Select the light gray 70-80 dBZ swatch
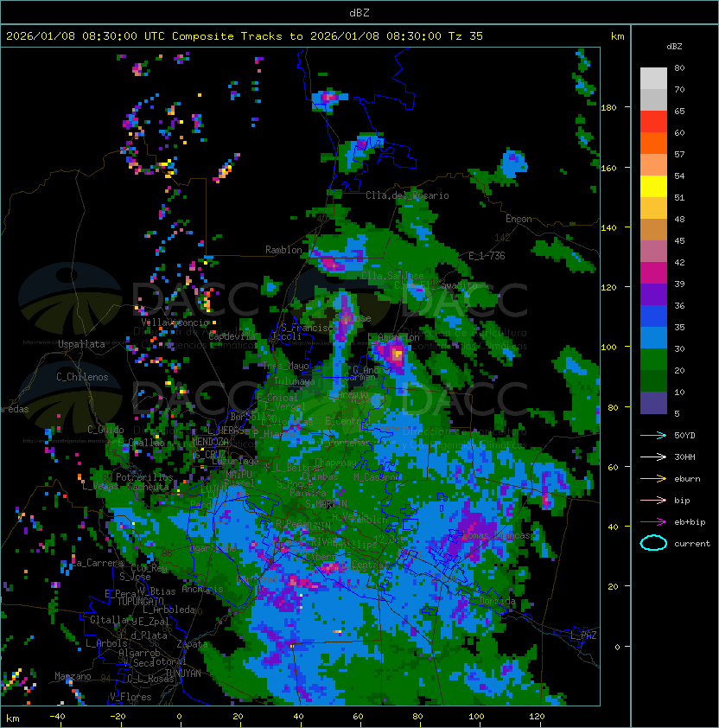 (653, 79)
